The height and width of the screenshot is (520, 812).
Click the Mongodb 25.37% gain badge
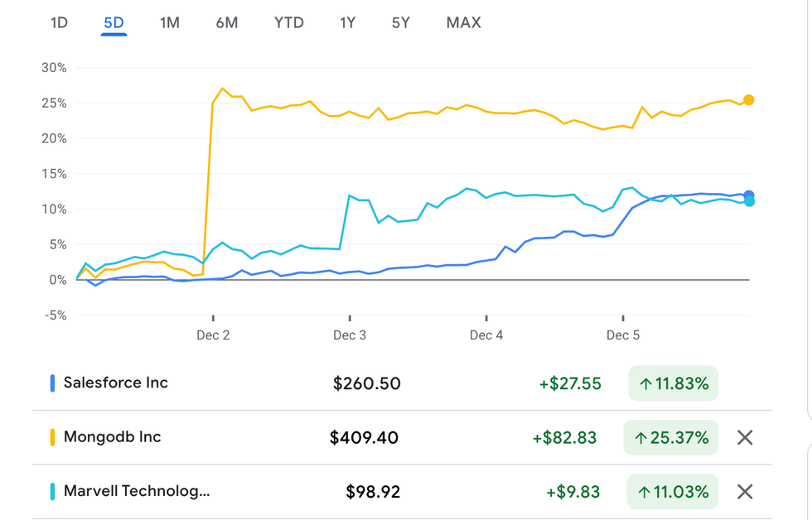pyautogui.click(x=671, y=438)
